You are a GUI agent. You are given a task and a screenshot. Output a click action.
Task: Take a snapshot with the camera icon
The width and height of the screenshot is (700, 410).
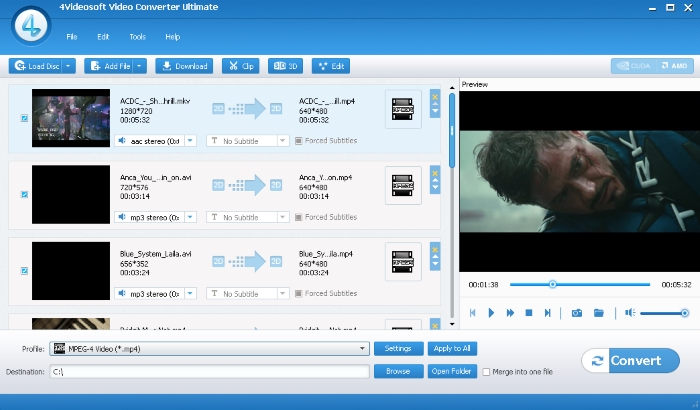click(x=577, y=313)
